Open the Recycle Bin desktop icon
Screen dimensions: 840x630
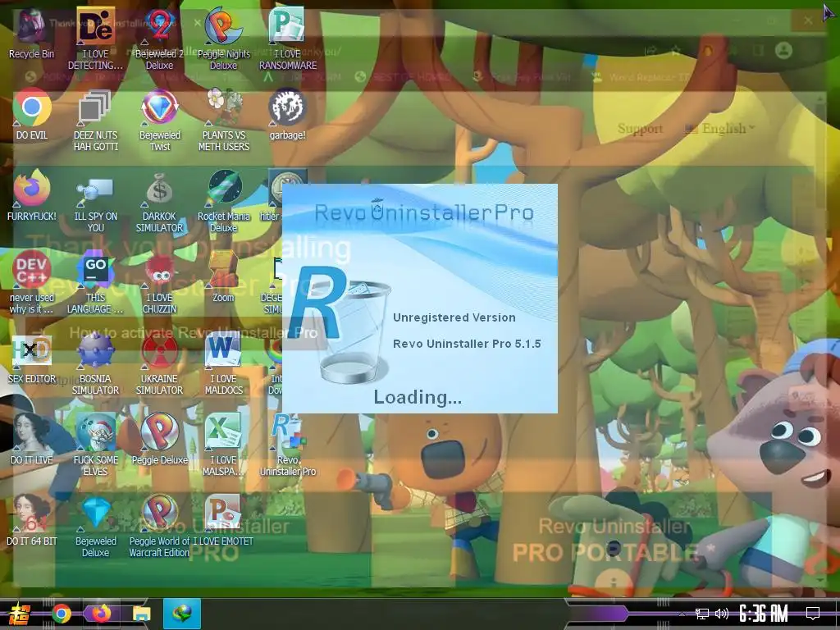(32, 34)
